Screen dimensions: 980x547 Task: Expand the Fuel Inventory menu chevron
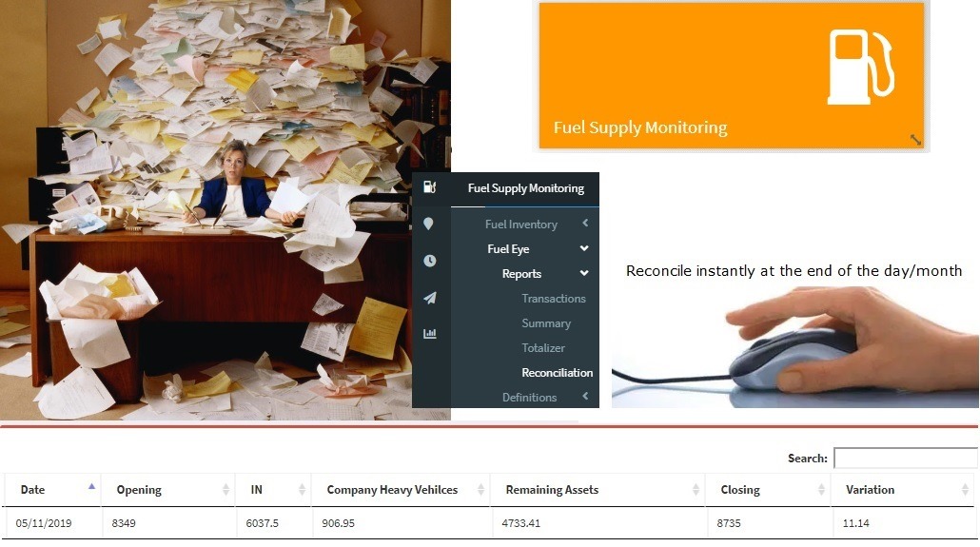585,224
